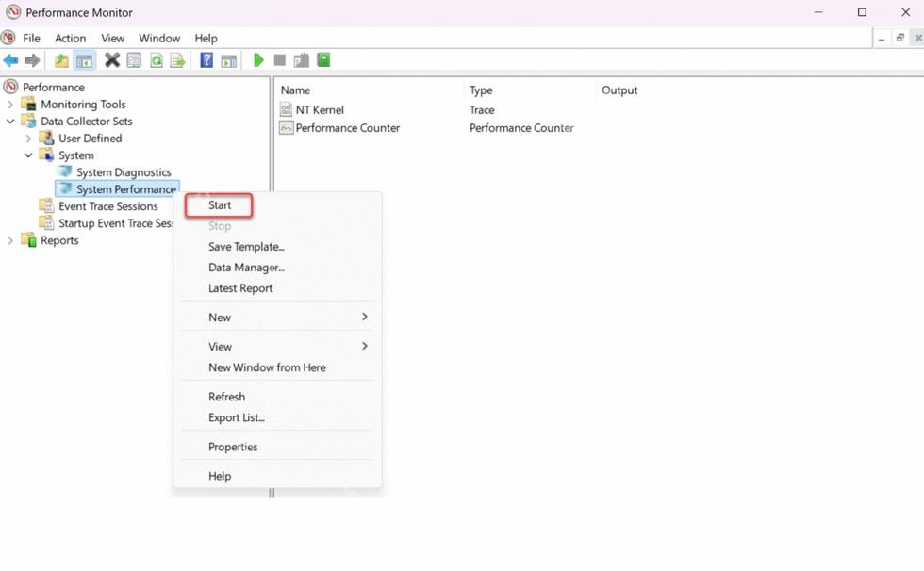Choose Start from the context menu
The image size is (924, 571).
pos(219,205)
